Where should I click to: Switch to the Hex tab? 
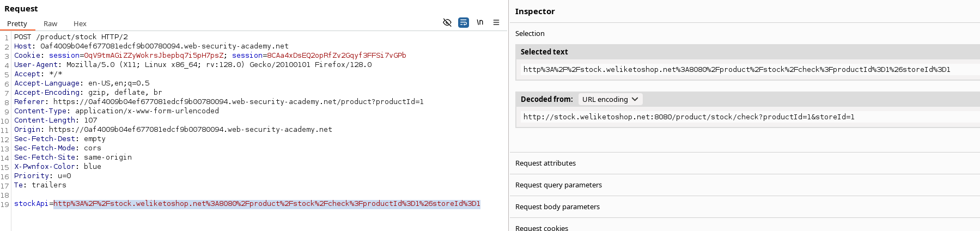click(80, 23)
